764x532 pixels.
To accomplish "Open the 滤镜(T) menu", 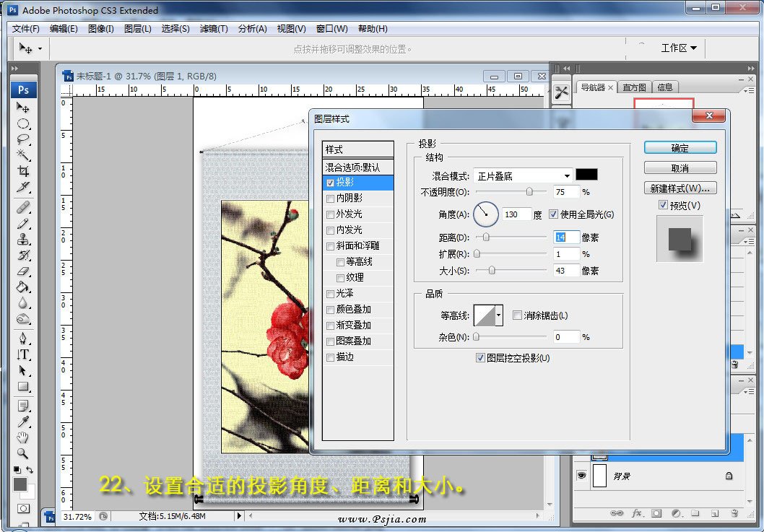I will 214,29.
